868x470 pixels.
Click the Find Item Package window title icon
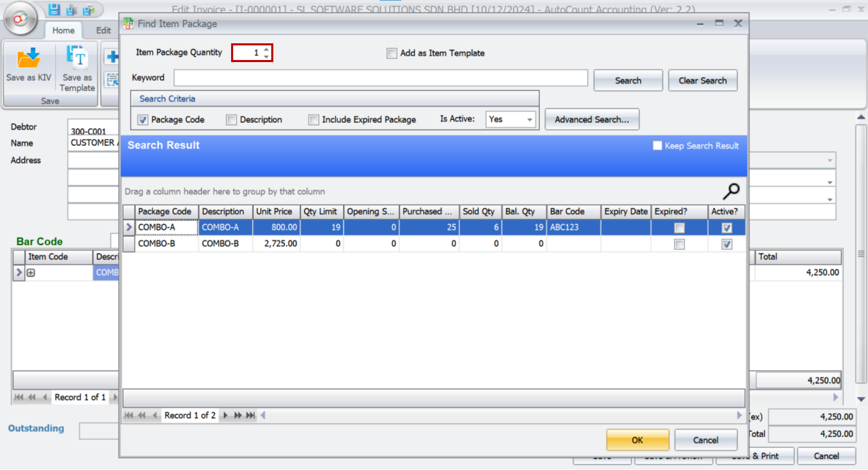pos(128,23)
